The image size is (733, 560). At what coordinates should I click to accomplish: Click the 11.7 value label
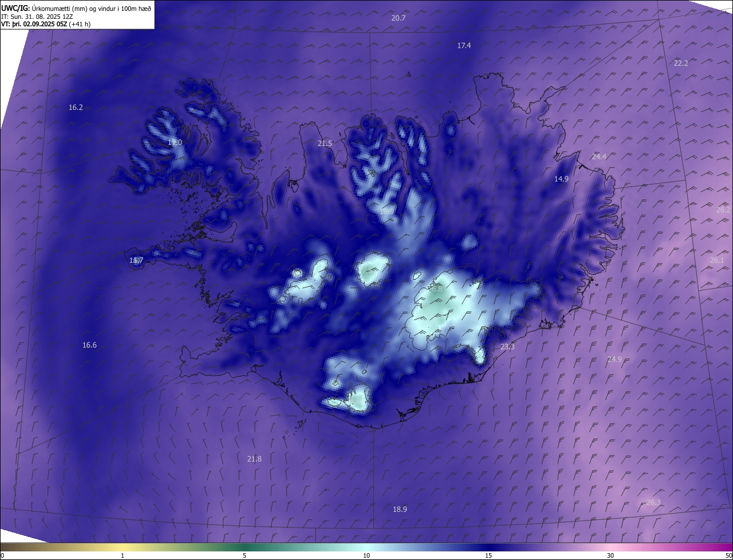(136, 261)
